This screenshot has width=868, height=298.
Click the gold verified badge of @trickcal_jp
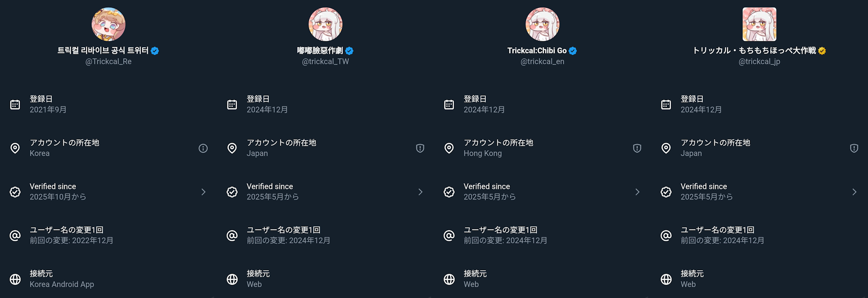coord(822,51)
